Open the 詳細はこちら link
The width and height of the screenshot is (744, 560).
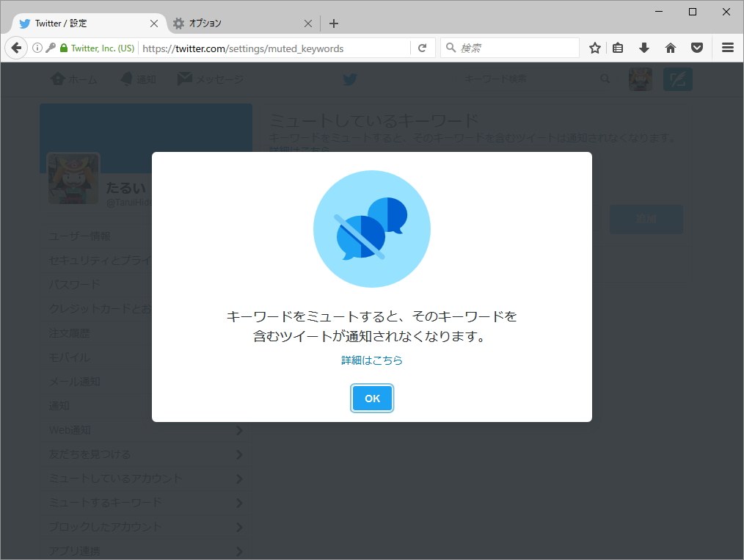[x=372, y=361]
